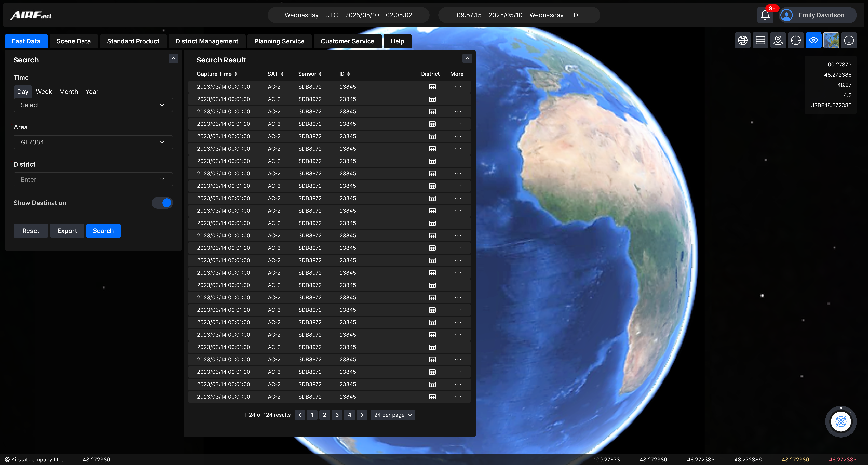The height and width of the screenshot is (465, 868).
Task: Click the 4.2 value in coordinate readout
Action: 848,95
